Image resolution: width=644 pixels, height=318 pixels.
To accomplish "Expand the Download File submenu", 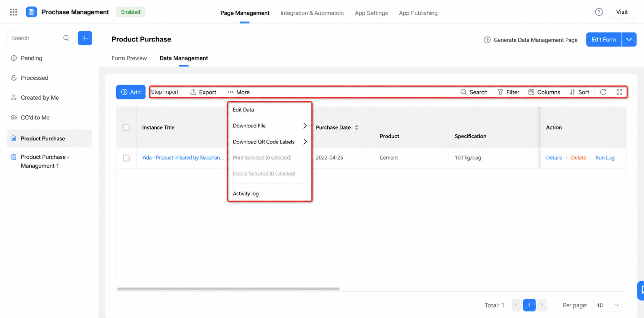I will (x=269, y=126).
